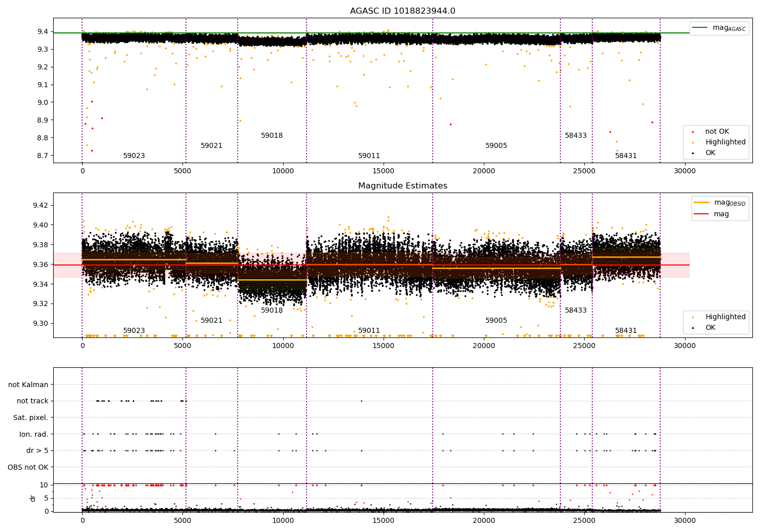The height and width of the screenshot is (532, 760).
Task: Click the 'not Kalman' axis label
Action: click(x=28, y=385)
